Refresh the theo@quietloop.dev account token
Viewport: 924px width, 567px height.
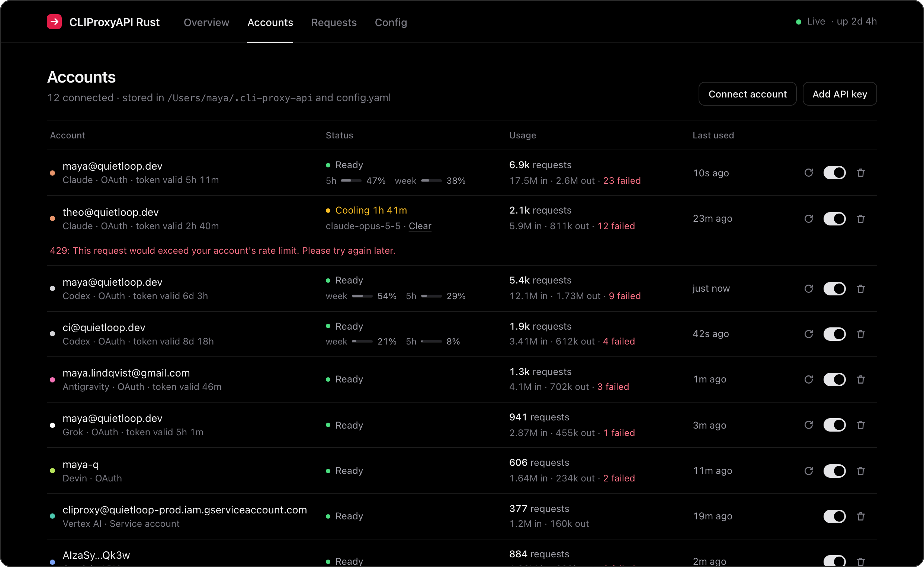click(x=809, y=219)
